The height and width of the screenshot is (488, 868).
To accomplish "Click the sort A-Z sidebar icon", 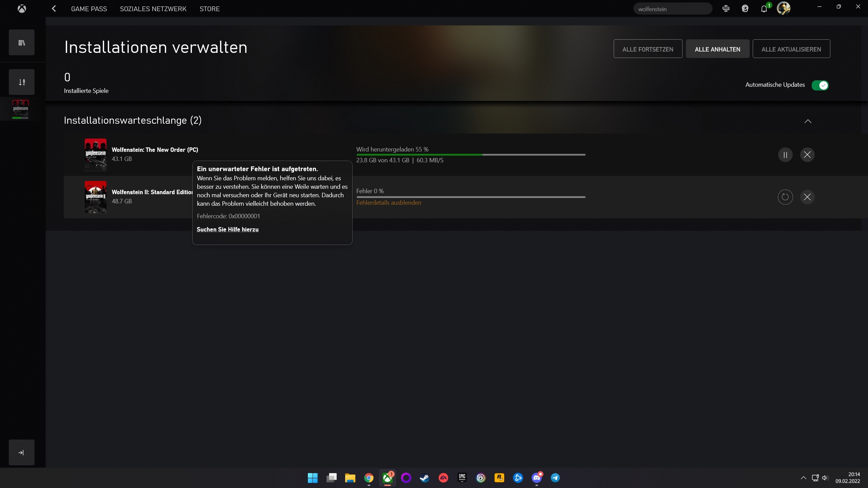I will [x=22, y=82].
